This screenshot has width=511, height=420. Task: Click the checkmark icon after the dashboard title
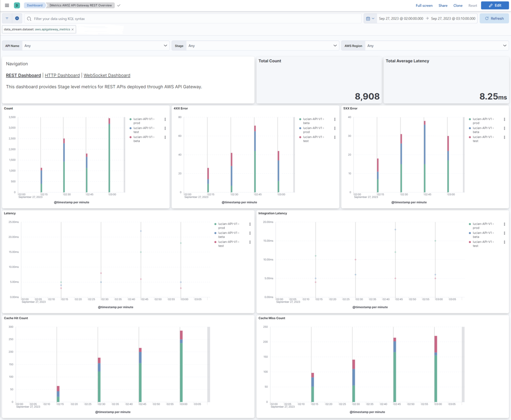119,5
